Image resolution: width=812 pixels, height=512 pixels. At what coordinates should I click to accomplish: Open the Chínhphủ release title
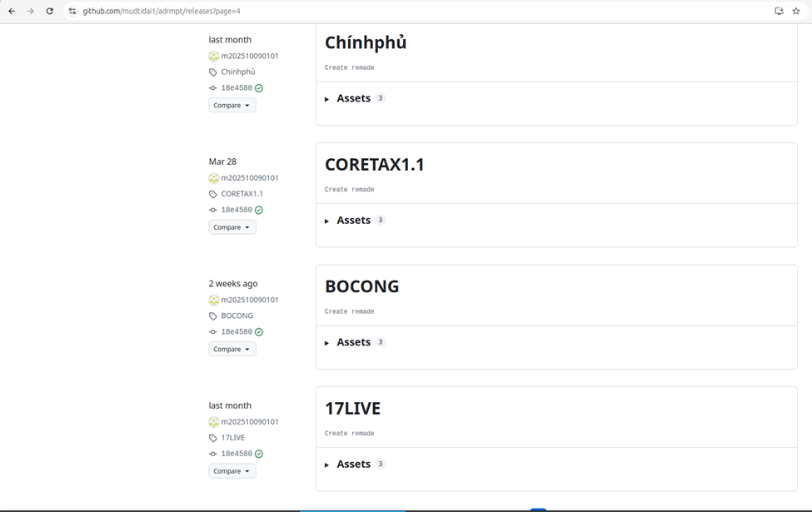coord(366,42)
